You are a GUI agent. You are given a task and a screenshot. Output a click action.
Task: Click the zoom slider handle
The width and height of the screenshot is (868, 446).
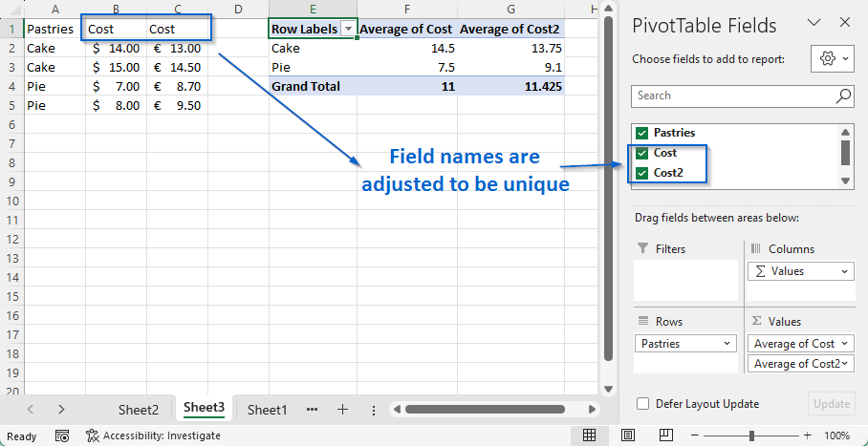(x=751, y=436)
